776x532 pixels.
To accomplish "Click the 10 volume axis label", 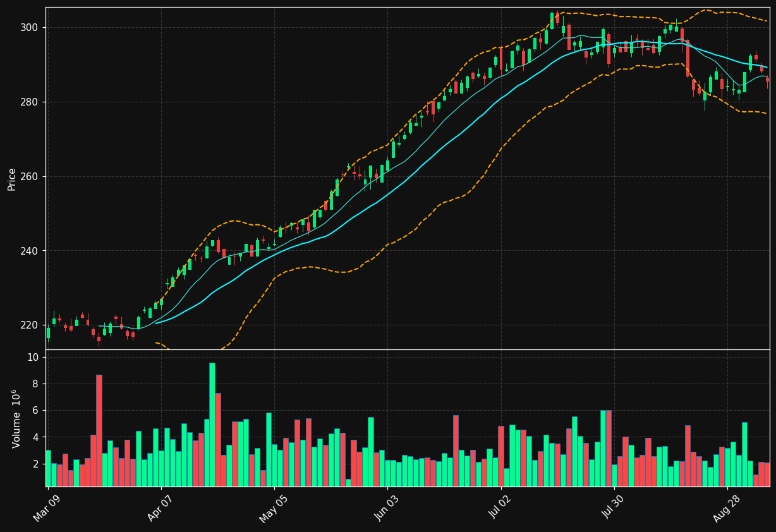I will tap(33, 358).
